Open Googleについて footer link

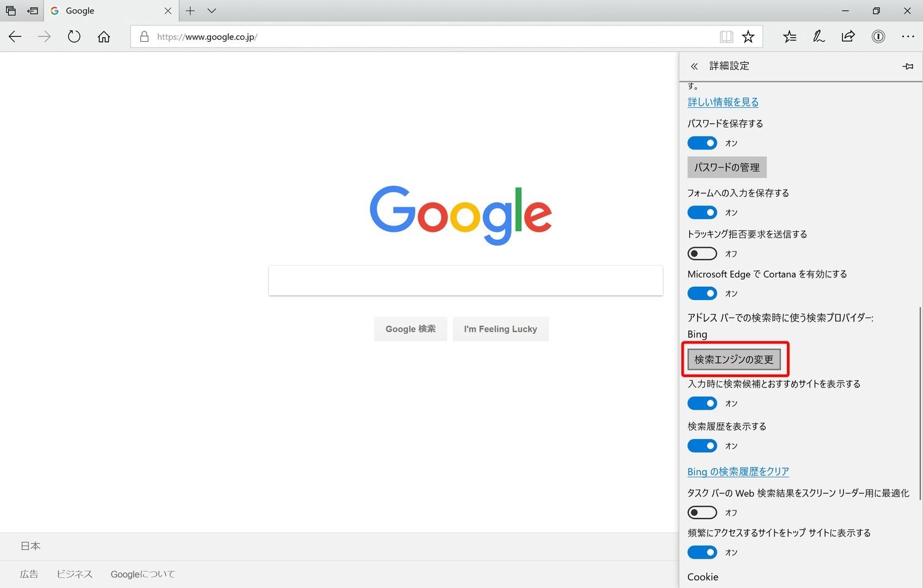pyautogui.click(x=143, y=574)
